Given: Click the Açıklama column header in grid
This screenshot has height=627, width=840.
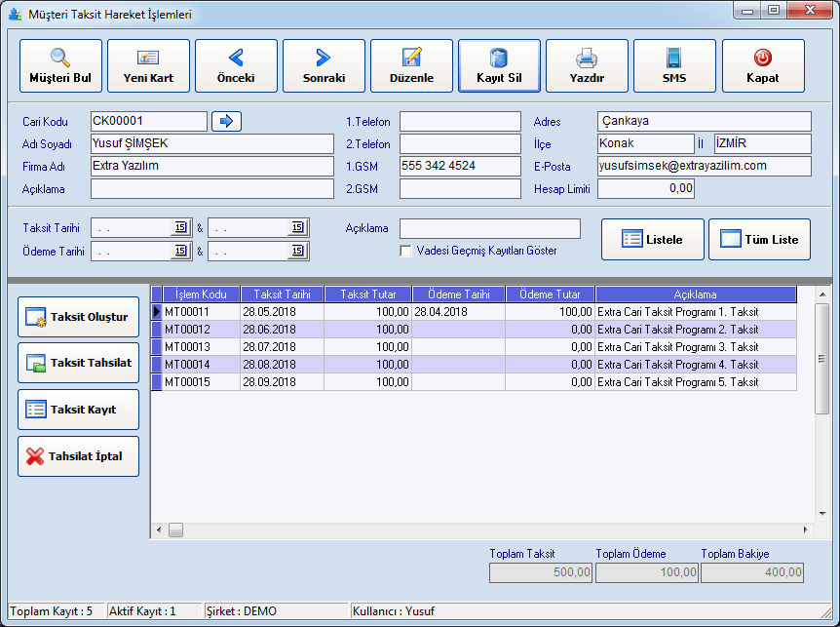Looking at the screenshot, I should click(696, 294).
